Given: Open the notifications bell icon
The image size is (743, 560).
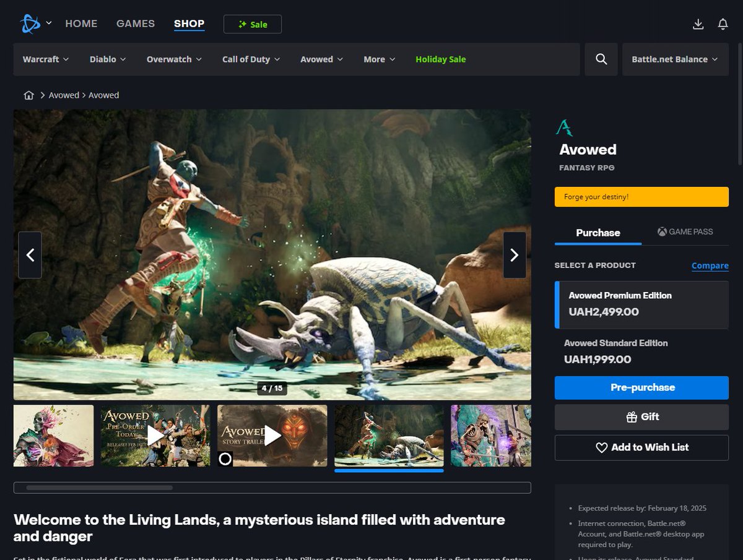Looking at the screenshot, I should click(723, 24).
